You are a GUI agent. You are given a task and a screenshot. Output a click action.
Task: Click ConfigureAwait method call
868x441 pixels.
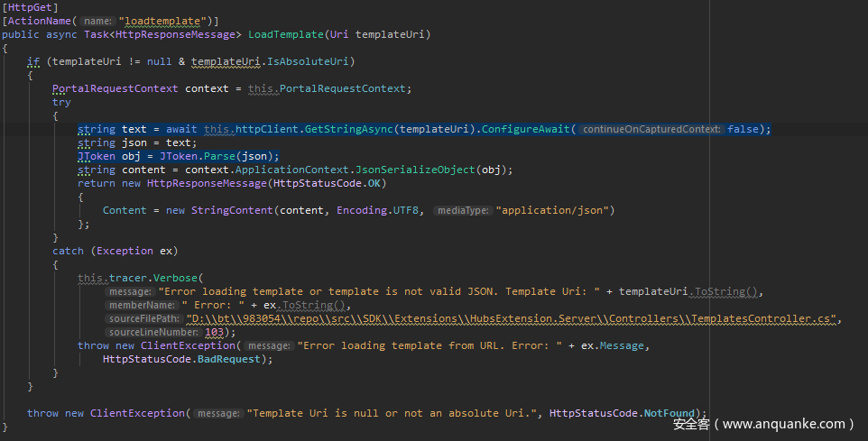pos(525,129)
